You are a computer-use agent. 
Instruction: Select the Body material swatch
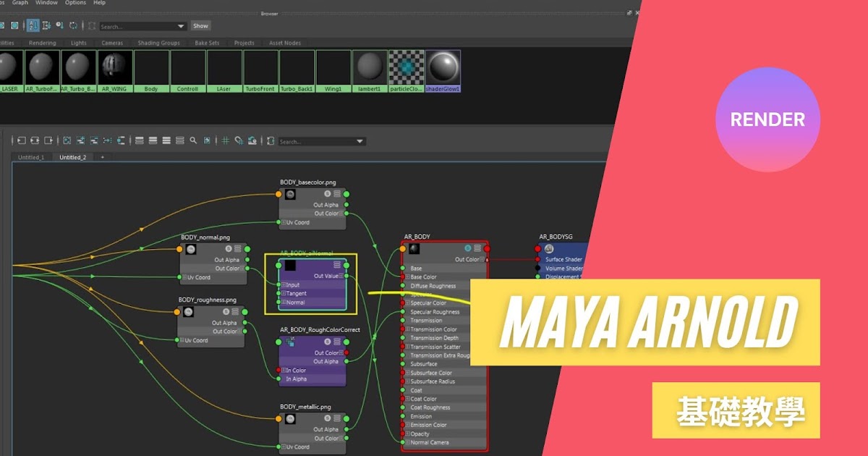point(151,71)
